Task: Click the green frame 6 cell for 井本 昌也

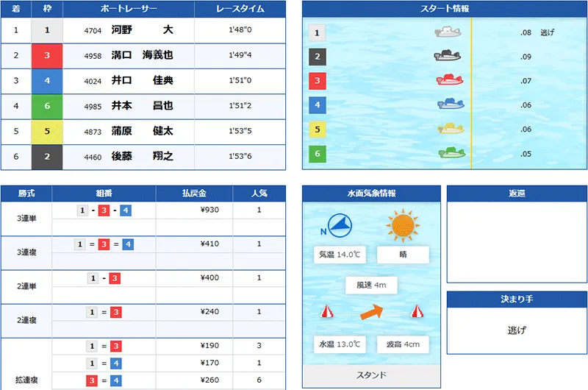Action: (x=47, y=106)
